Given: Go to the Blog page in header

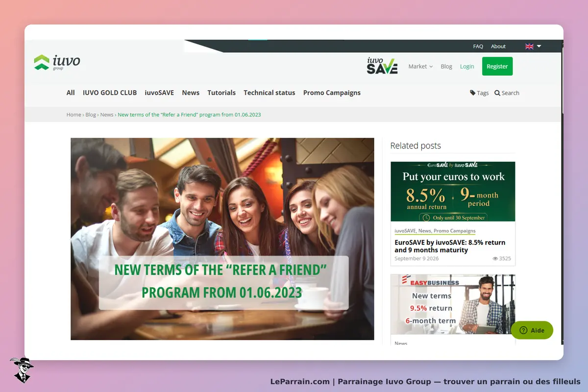Looking at the screenshot, I should pos(446,67).
